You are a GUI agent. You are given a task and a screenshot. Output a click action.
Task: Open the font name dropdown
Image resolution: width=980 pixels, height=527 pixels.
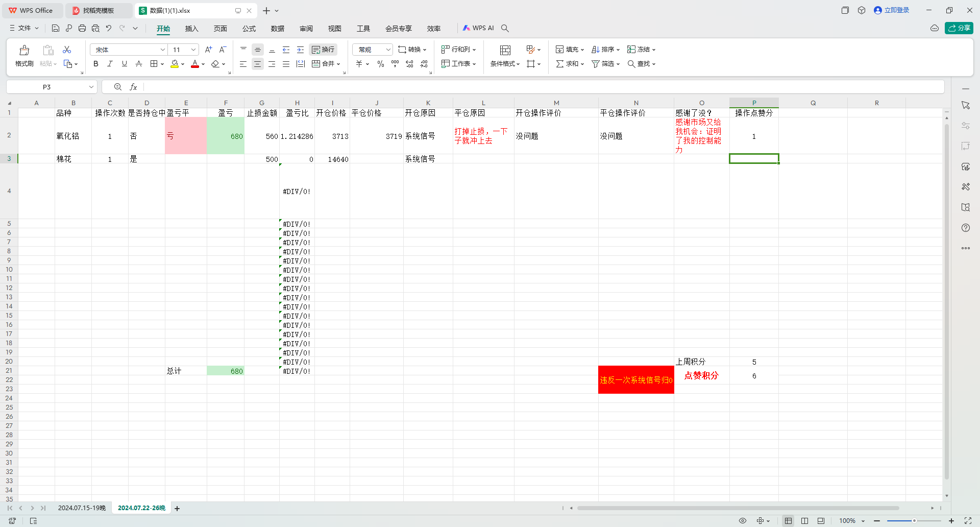point(162,50)
